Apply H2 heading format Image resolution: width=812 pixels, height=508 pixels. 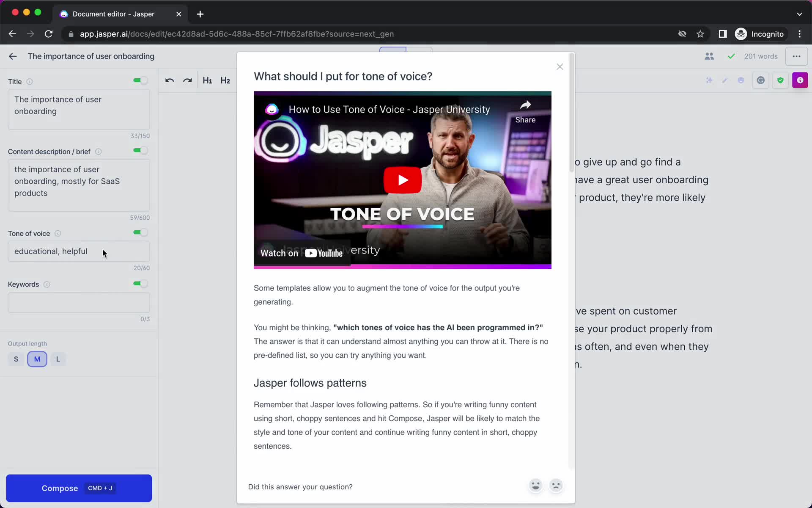coord(225,80)
